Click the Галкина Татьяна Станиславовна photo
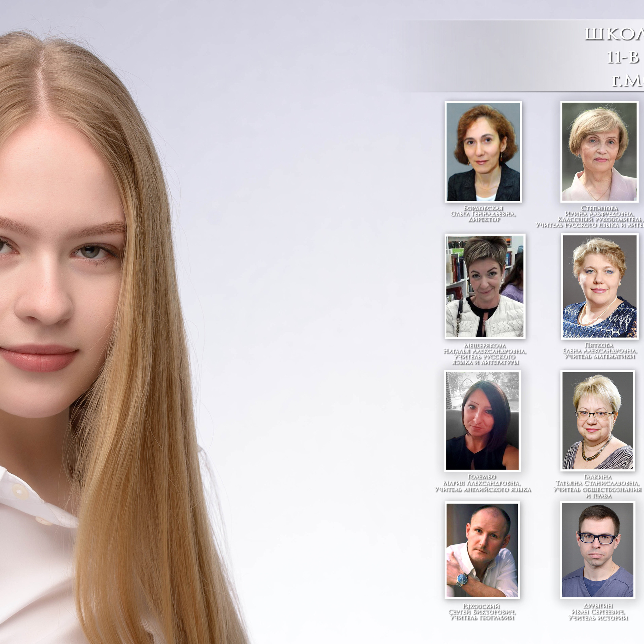The height and width of the screenshot is (644, 644). click(598, 421)
